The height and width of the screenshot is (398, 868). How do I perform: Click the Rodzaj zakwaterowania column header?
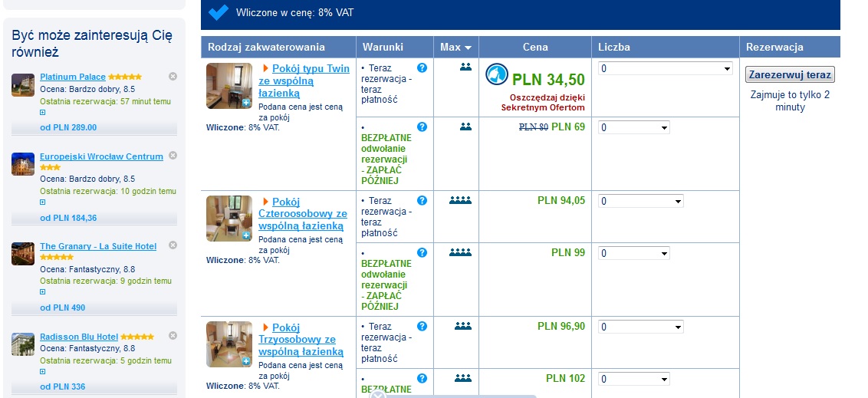coord(278,47)
